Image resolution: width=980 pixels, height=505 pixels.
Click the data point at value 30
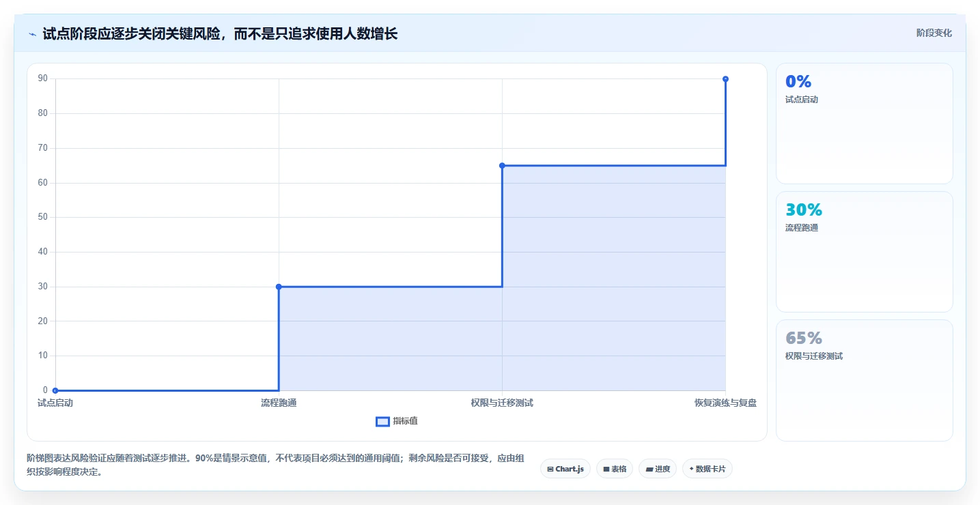click(279, 287)
